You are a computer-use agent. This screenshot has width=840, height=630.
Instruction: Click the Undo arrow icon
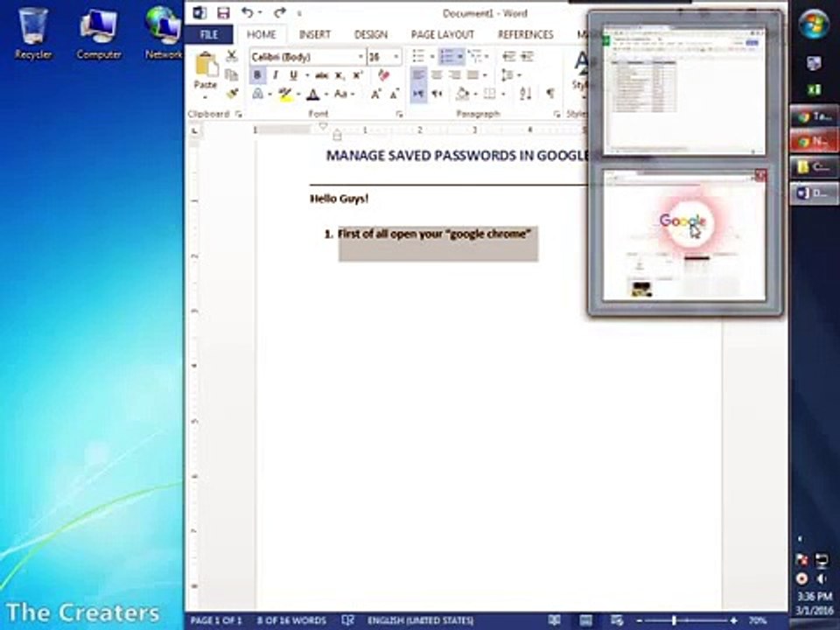(x=247, y=12)
